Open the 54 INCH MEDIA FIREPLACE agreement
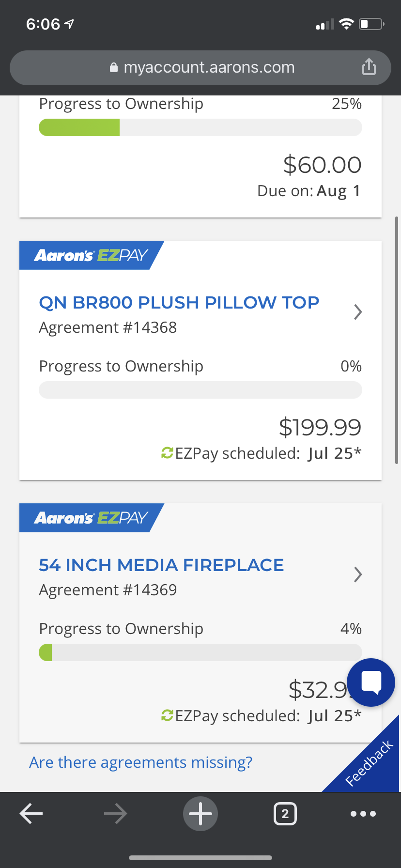 pos(161,565)
